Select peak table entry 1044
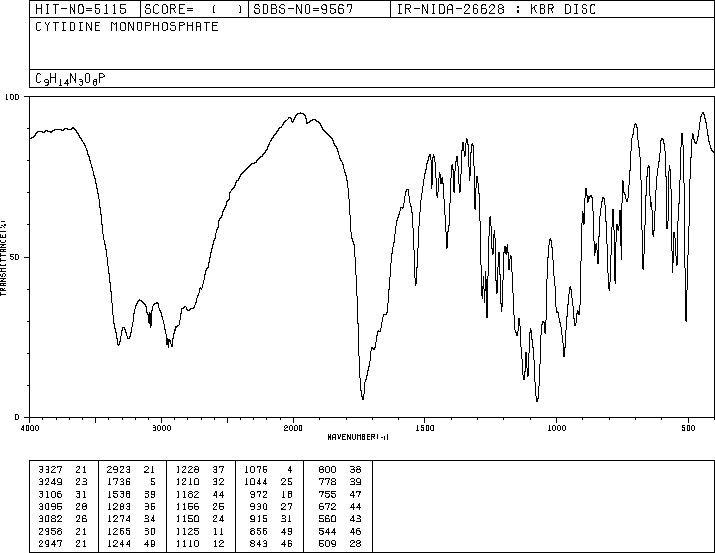The width and height of the screenshot is (715, 553). tap(256, 481)
